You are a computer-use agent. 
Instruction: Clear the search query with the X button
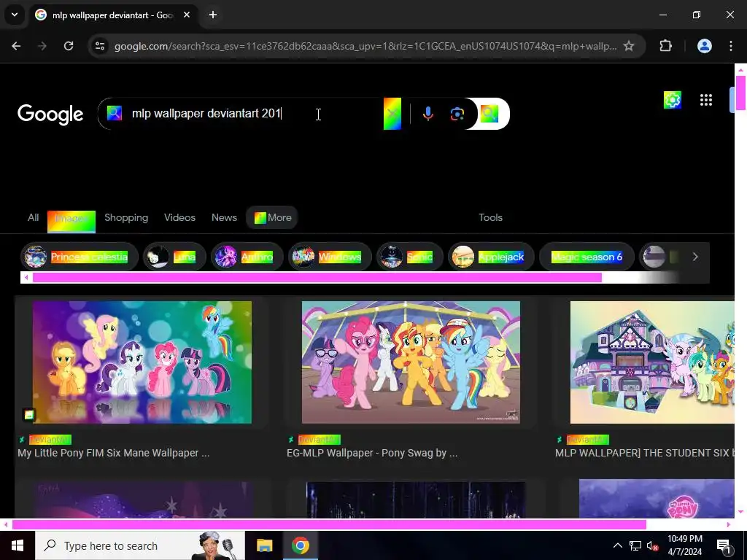[x=392, y=113]
